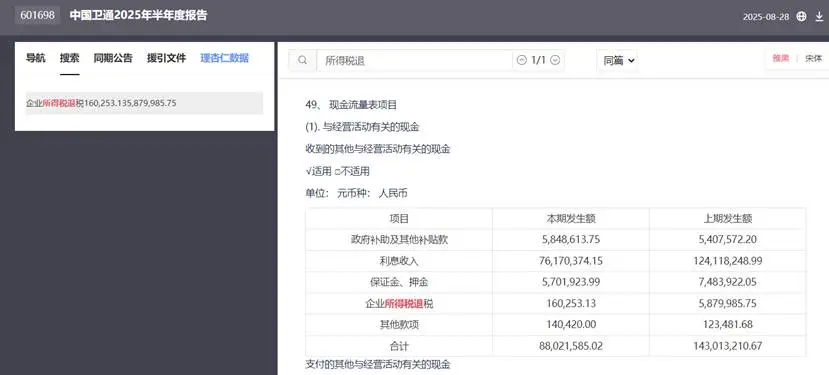Screen dimensions: 829x375
Task: Select the 宋体 font option
Action: click(x=813, y=59)
